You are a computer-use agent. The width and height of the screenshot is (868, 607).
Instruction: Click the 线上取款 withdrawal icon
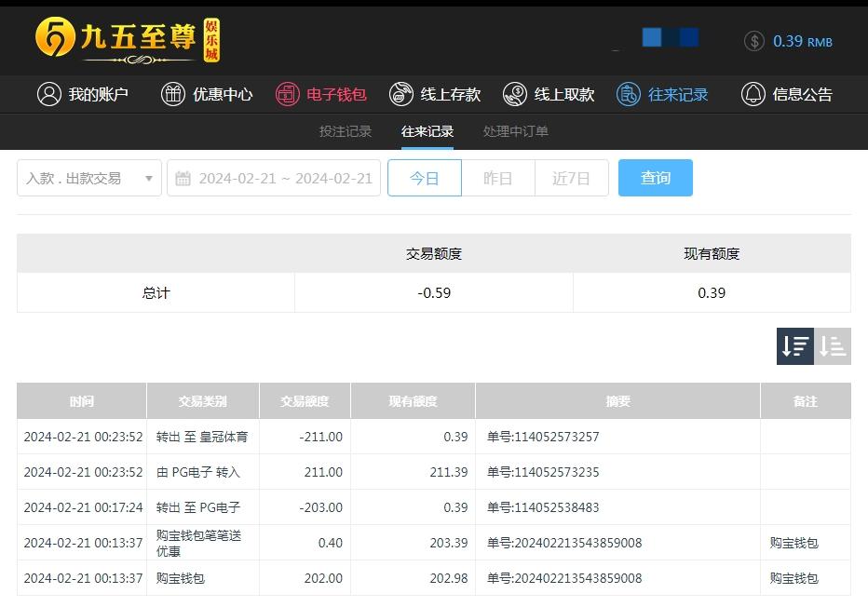[x=515, y=94]
